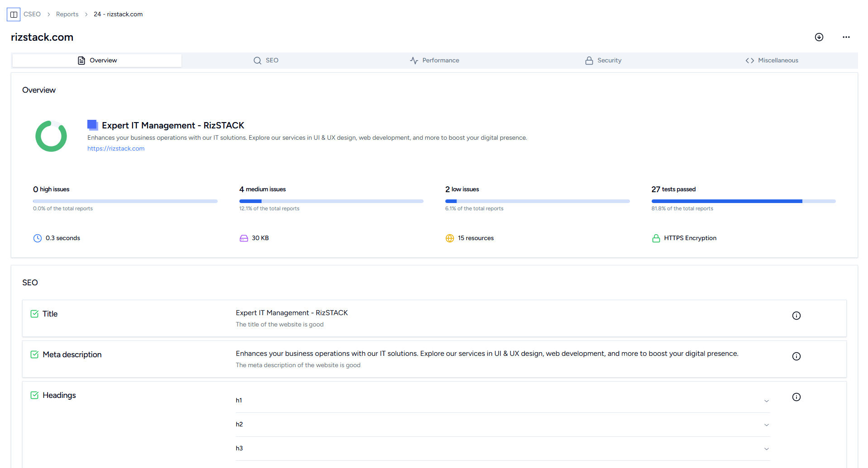Screen dimensions: 868x468
Task: Click the tests passed progress bar
Action: pos(744,201)
